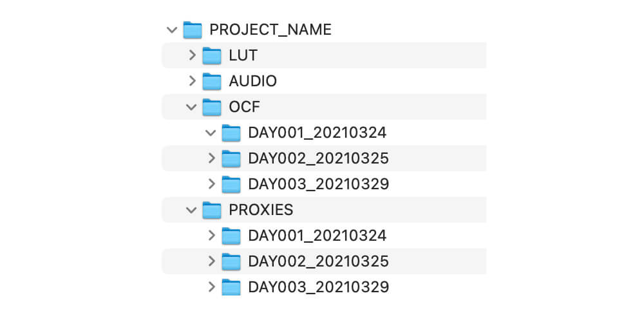644x309 pixels.
Task: Select DAY002_20210325 name text under PROXIES
Action: tap(318, 261)
